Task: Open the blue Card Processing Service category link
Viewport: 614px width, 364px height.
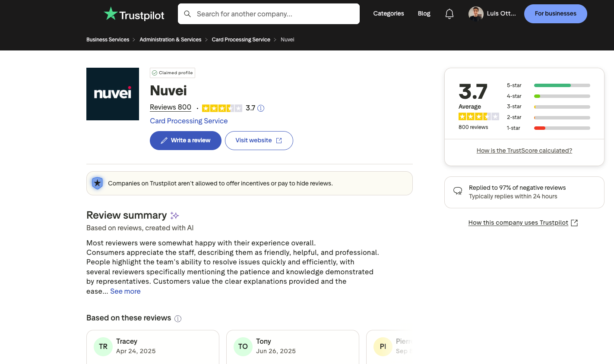Action: [189, 121]
